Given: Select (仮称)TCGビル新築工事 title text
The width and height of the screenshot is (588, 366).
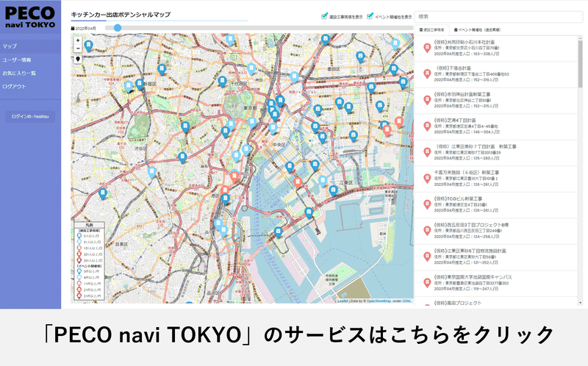Looking at the screenshot, I should [458, 198].
